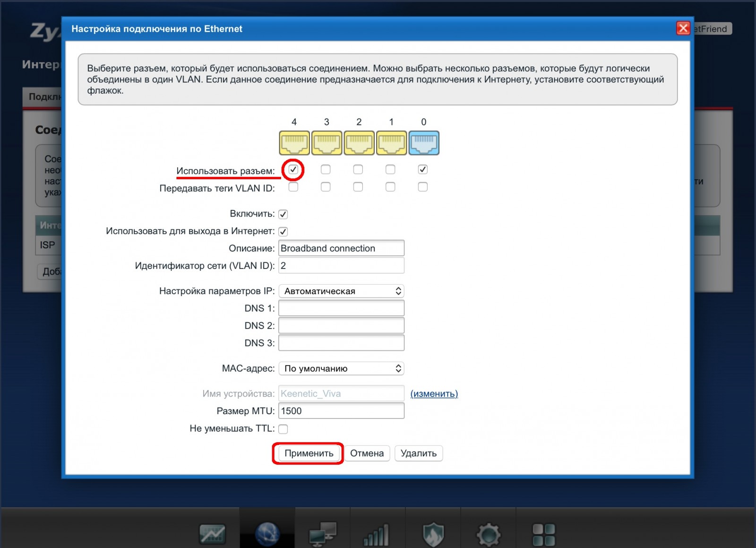Toggle the 'Включить' checkbox
This screenshot has width=756, height=548.
pyautogui.click(x=283, y=214)
